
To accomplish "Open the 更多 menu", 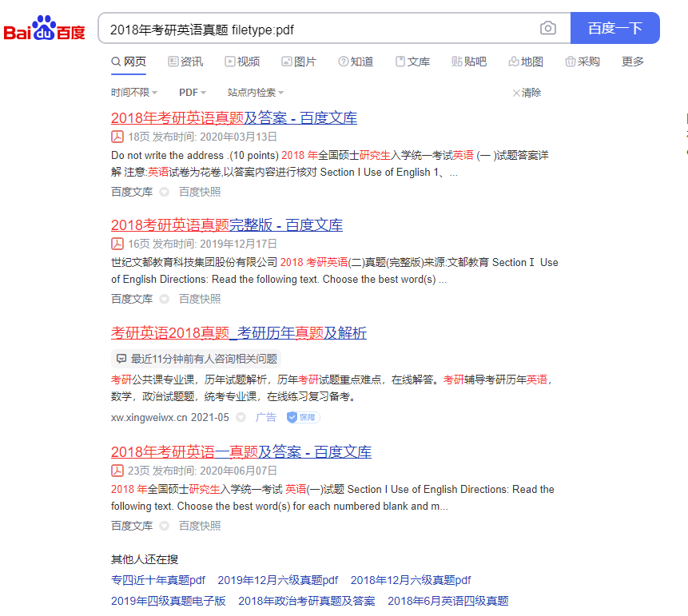I will click(632, 61).
